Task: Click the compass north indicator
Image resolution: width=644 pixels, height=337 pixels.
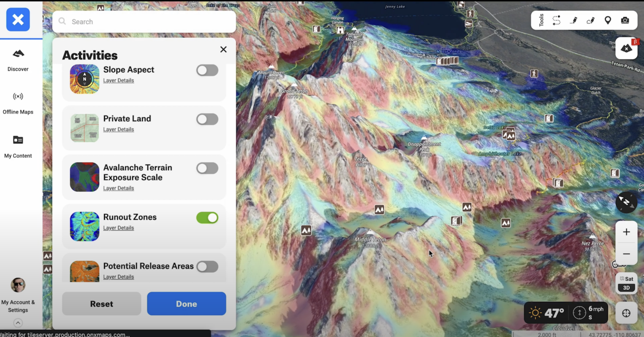Action: click(626, 202)
